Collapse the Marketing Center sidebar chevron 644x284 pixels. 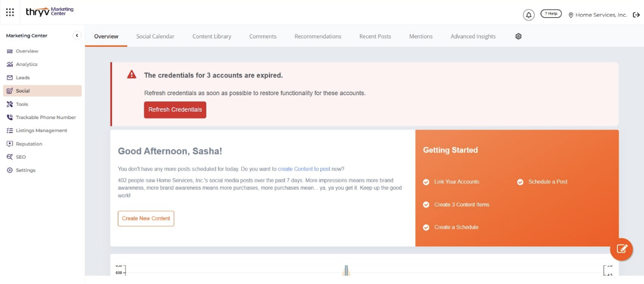(77, 35)
